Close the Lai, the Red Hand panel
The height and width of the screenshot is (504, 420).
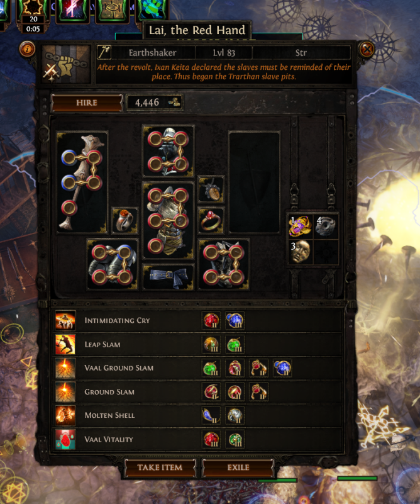[367, 49]
